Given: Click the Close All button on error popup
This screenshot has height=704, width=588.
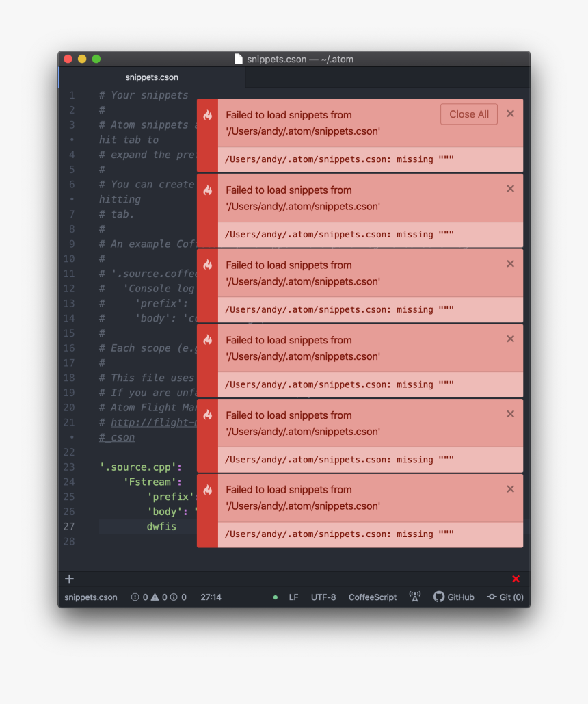Looking at the screenshot, I should tap(469, 114).
